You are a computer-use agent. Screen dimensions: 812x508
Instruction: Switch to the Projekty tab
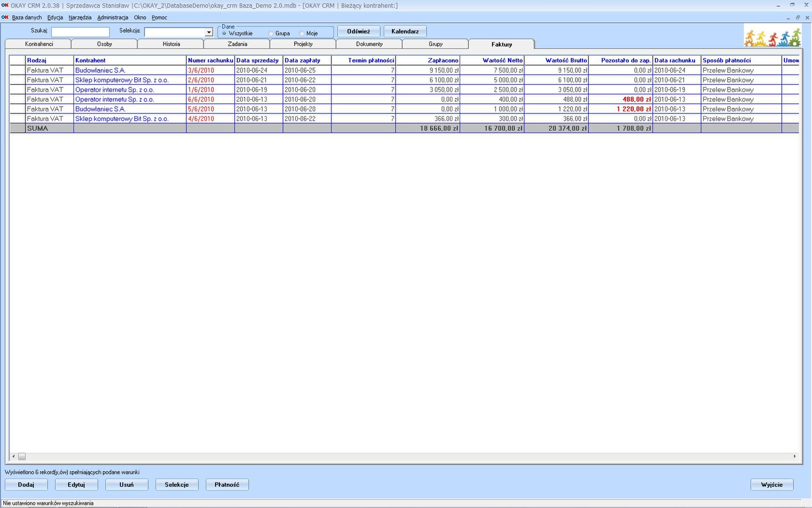(x=303, y=44)
